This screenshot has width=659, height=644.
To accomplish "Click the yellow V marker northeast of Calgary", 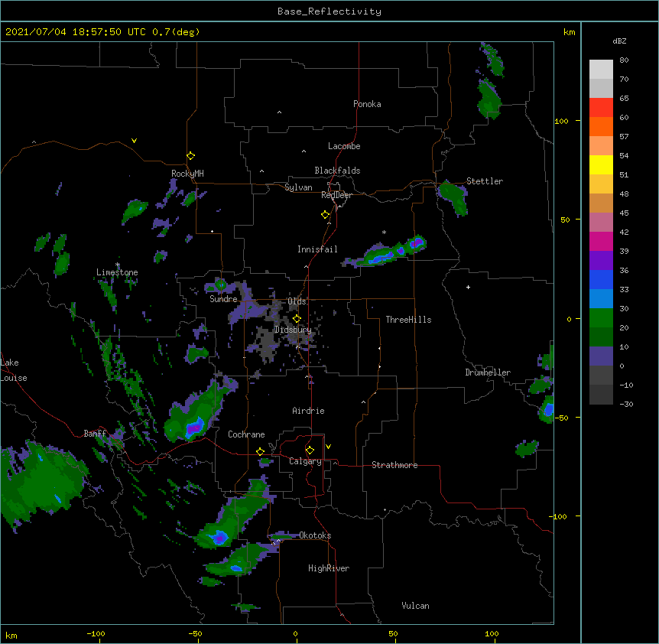I will pos(328,447).
